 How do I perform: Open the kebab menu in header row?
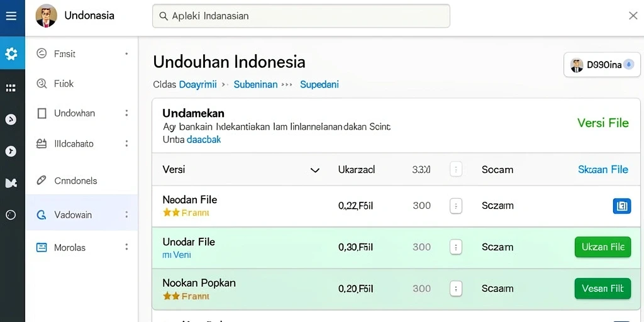coord(456,169)
